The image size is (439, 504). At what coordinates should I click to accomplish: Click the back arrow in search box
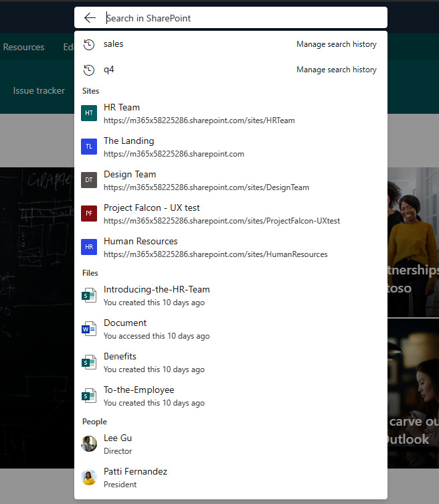(x=90, y=17)
